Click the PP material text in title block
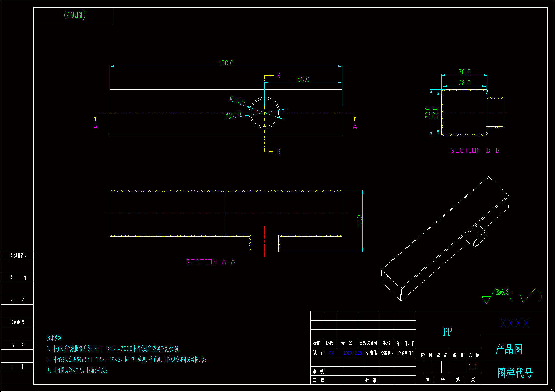This screenshot has height=392, width=555. [447, 332]
